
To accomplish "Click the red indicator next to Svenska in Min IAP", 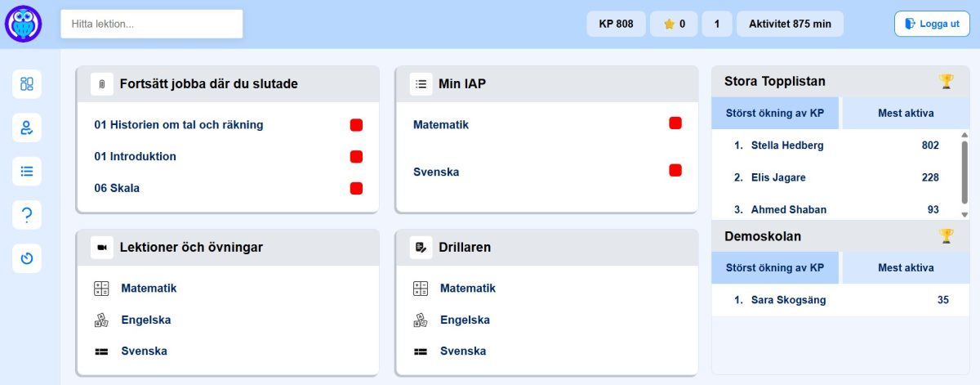I will [675, 171].
